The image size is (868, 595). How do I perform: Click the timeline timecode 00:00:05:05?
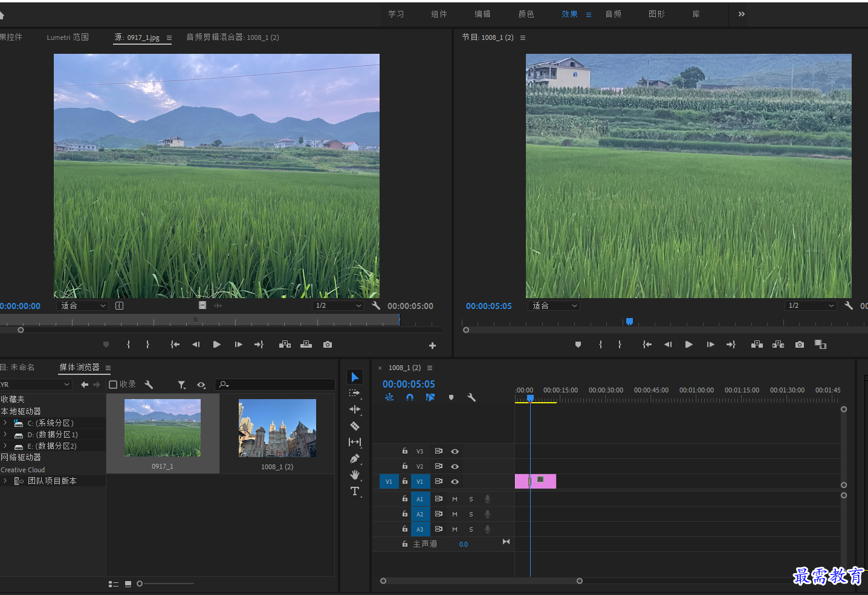[409, 384]
